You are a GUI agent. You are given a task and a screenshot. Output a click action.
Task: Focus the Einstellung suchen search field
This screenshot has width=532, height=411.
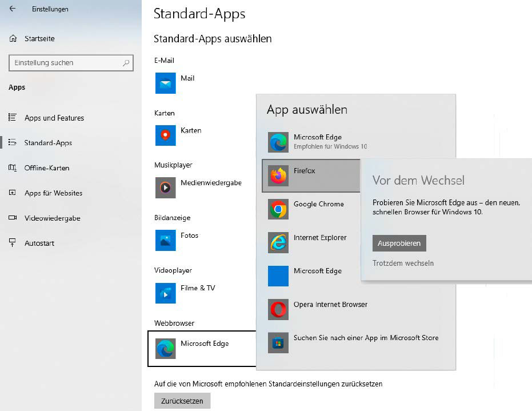tap(71, 63)
